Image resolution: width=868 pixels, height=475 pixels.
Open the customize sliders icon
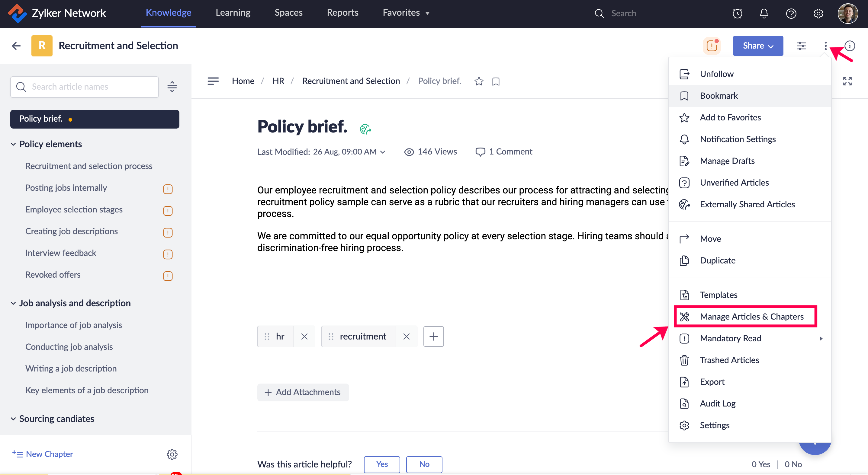click(x=801, y=46)
